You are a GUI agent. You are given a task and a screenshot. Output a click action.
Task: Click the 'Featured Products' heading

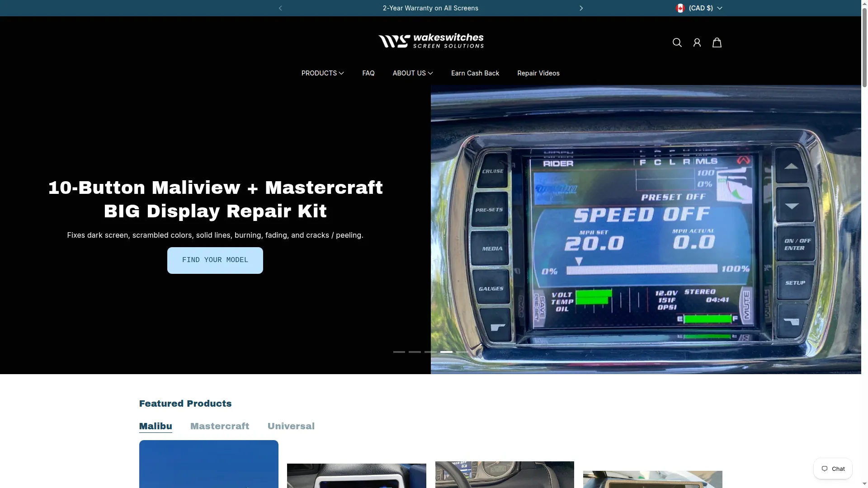pyautogui.click(x=185, y=404)
